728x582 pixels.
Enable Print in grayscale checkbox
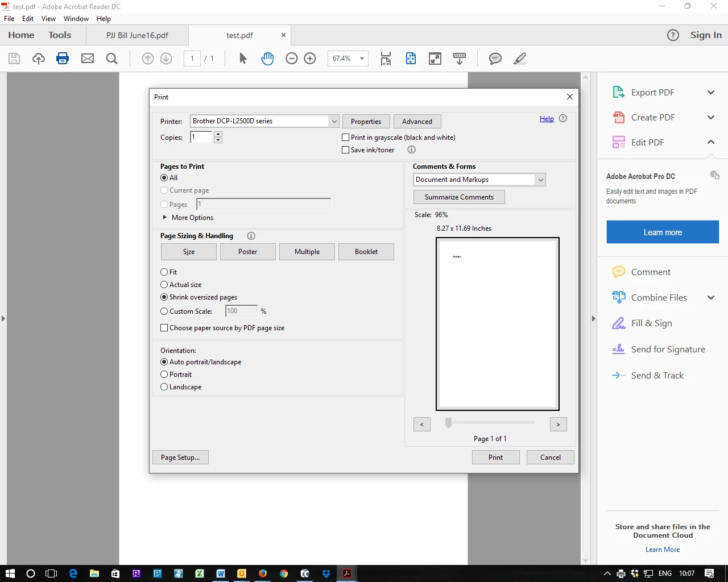point(345,138)
